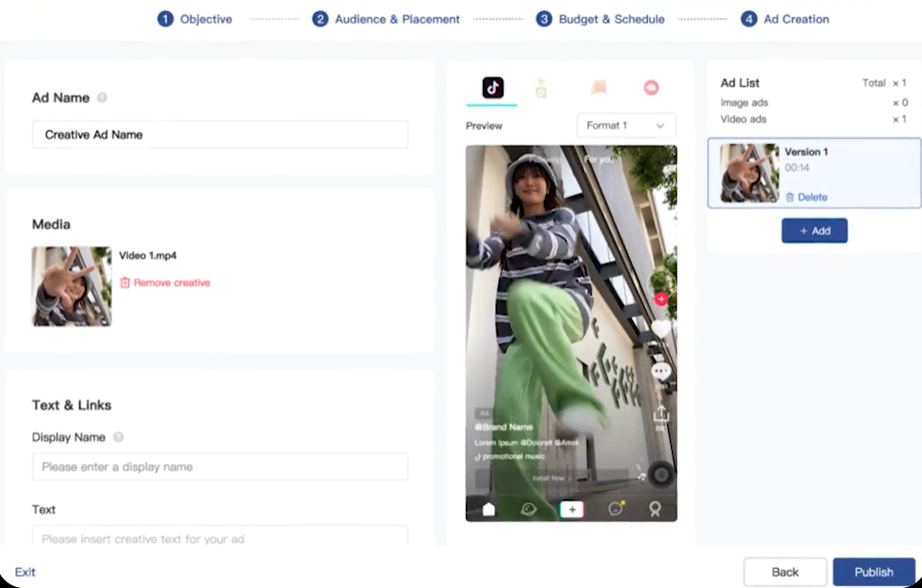This screenshot has height=588, width=922.
Task: Click the heart like icon in preview
Action: click(x=660, y=327)
